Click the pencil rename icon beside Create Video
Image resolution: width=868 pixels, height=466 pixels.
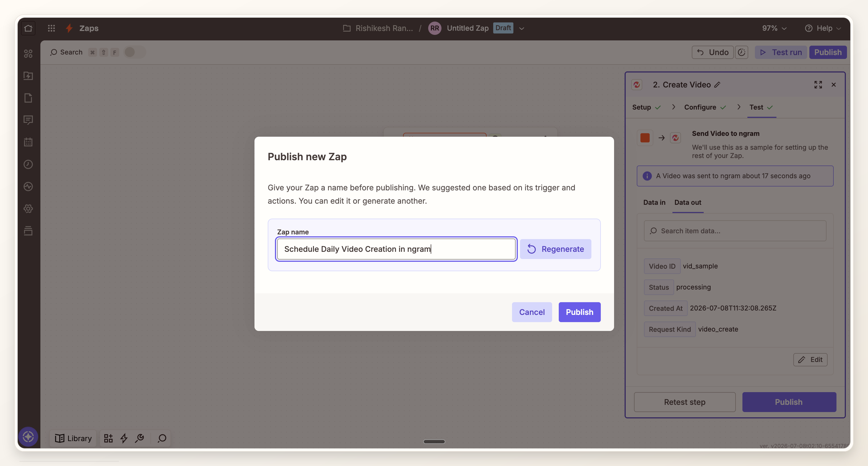pyautogui.click(x=717, y=85)
